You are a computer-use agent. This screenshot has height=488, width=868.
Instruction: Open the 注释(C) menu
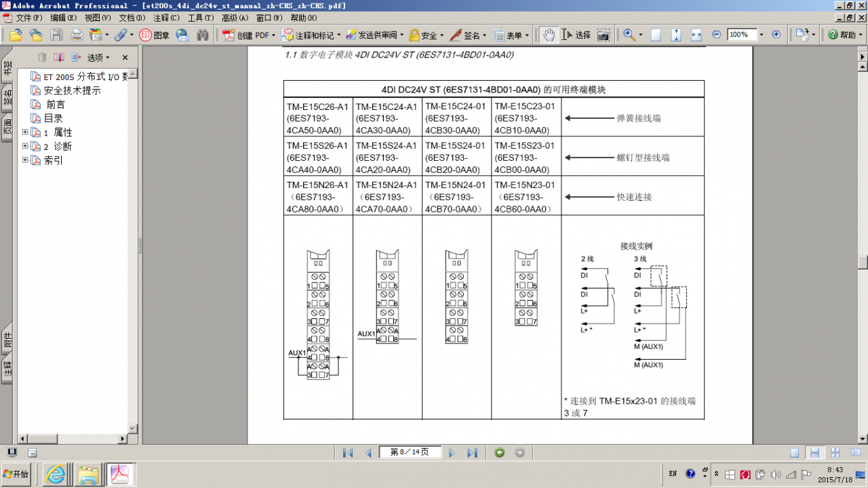[167, 18]
